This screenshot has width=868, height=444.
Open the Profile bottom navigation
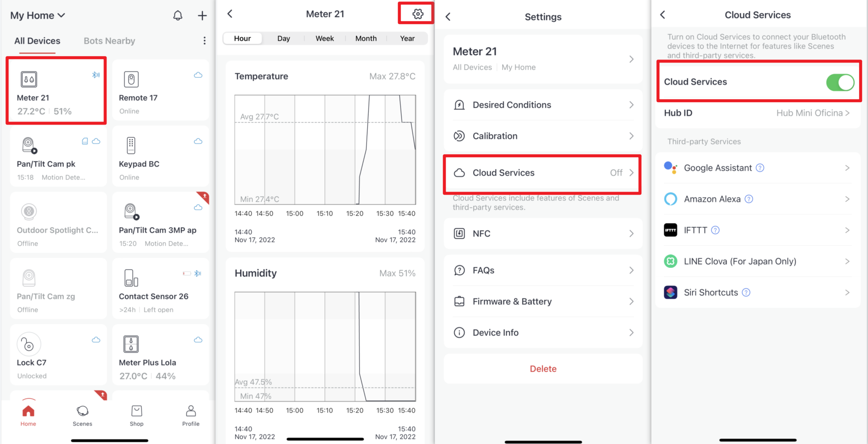pyautogui.click(x=191, y=415)
